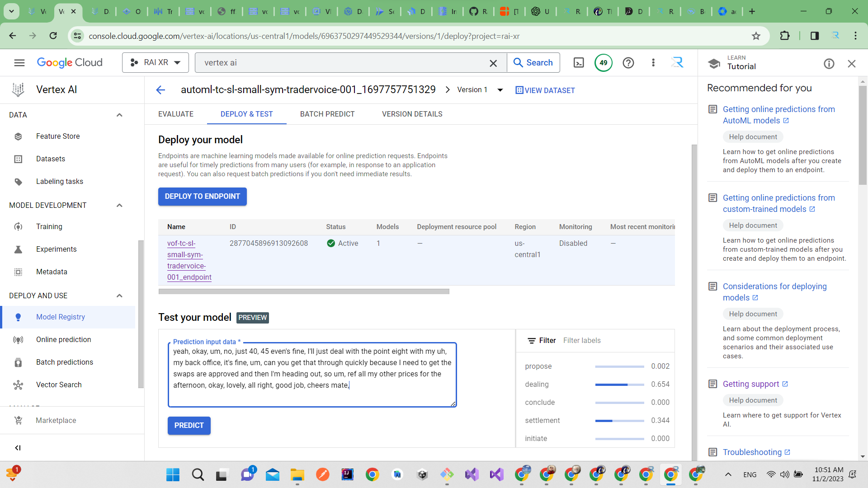The image size is (868, 488).
Task: Click the DEPLOY TO ENDPOINT button
Action: pos(202,197)
